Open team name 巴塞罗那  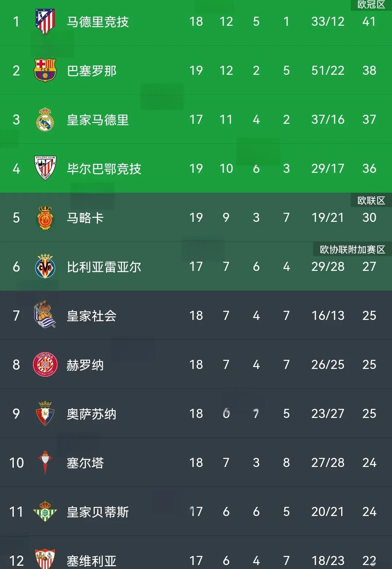click(x=92, y=71)
